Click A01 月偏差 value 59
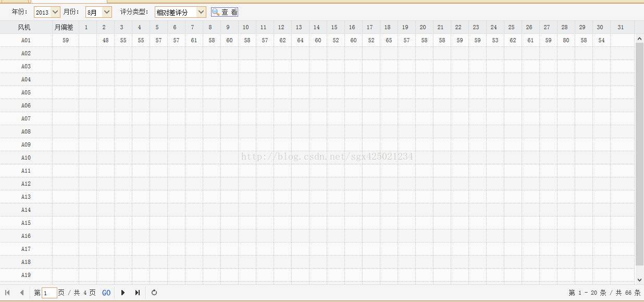 click(x=66, y=40)
